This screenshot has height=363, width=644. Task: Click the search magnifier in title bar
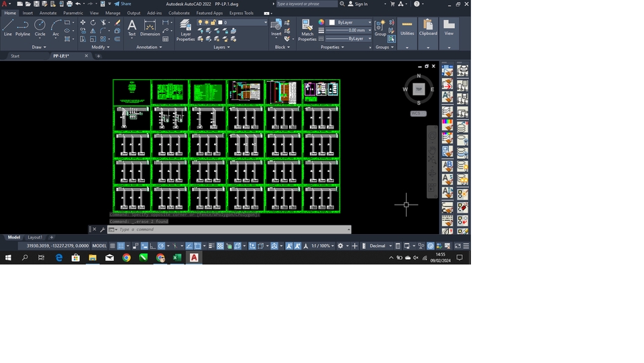point(342,4)
